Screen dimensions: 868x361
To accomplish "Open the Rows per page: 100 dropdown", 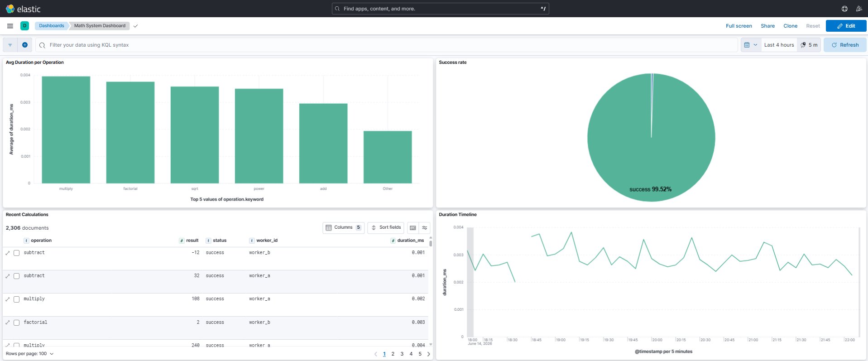I will [29, 354].
